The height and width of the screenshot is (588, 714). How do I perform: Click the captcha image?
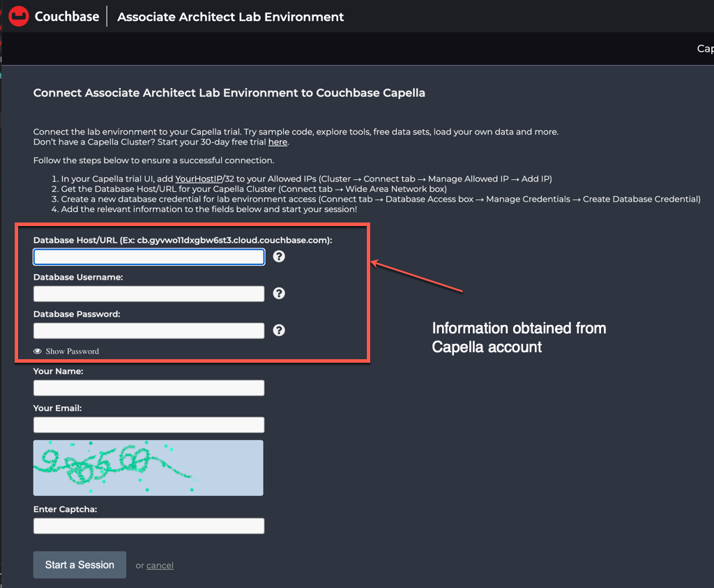point(148,468)
